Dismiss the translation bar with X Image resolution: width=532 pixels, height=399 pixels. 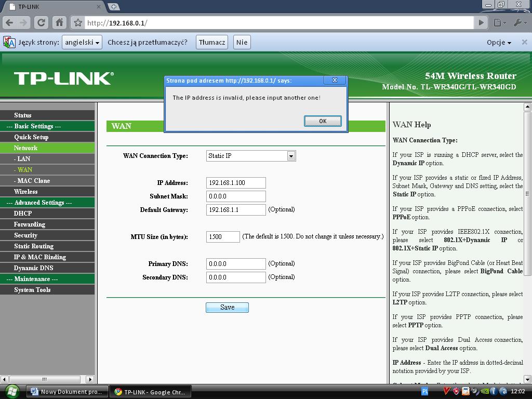click(x=524, y=42)
